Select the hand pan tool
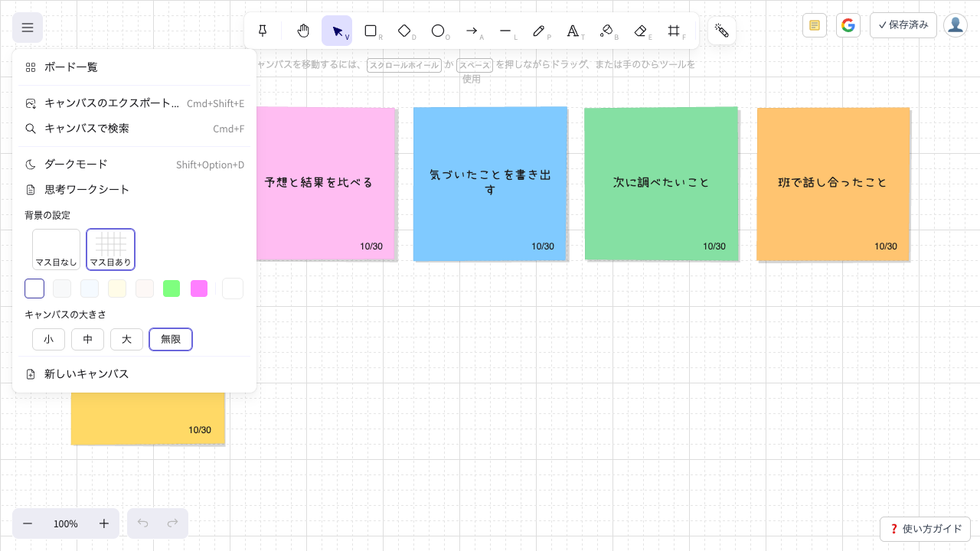This screenshot has height=551, width=980. (x=303, y=31)
